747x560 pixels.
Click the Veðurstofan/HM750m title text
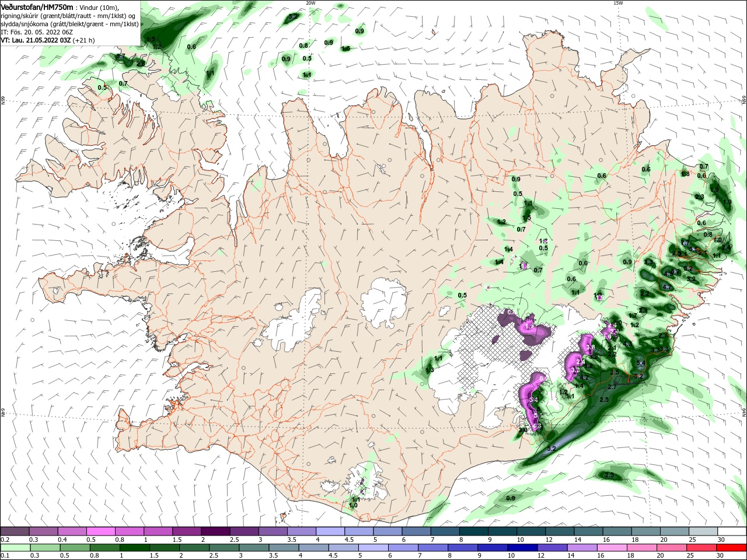(x=37, y=6)
